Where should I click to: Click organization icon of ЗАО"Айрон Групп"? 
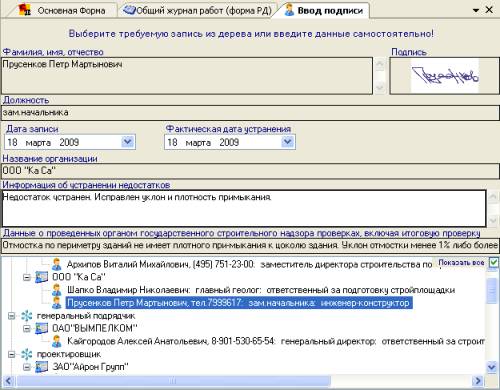[42, 367]
